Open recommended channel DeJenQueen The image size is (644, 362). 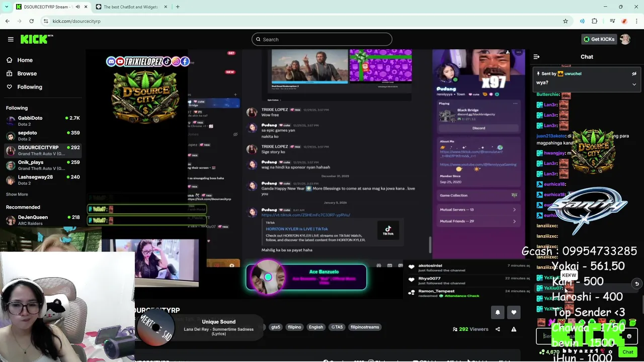(43, 220)
